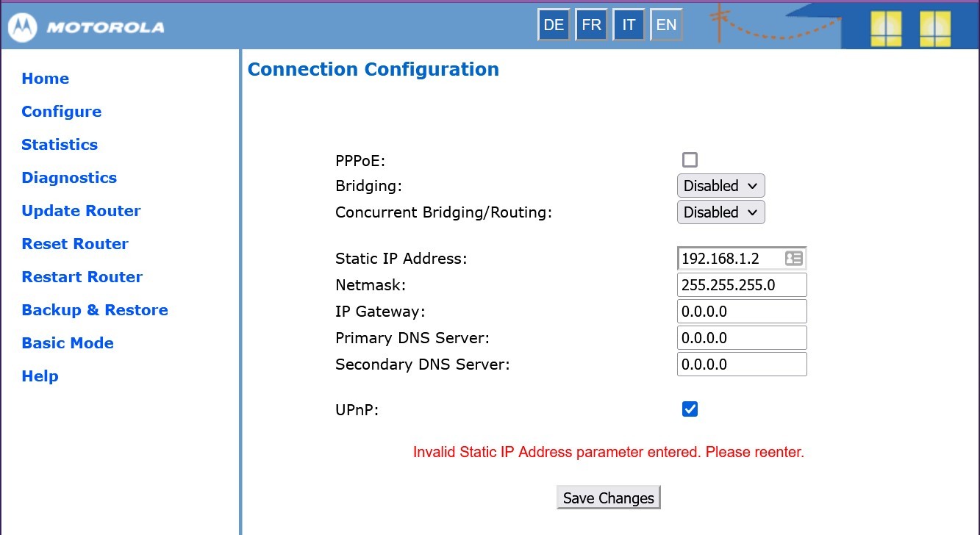The height and width of the screenshot is (535, 980).
Task: Select the Primary DNS Server field
Action: 741,338
